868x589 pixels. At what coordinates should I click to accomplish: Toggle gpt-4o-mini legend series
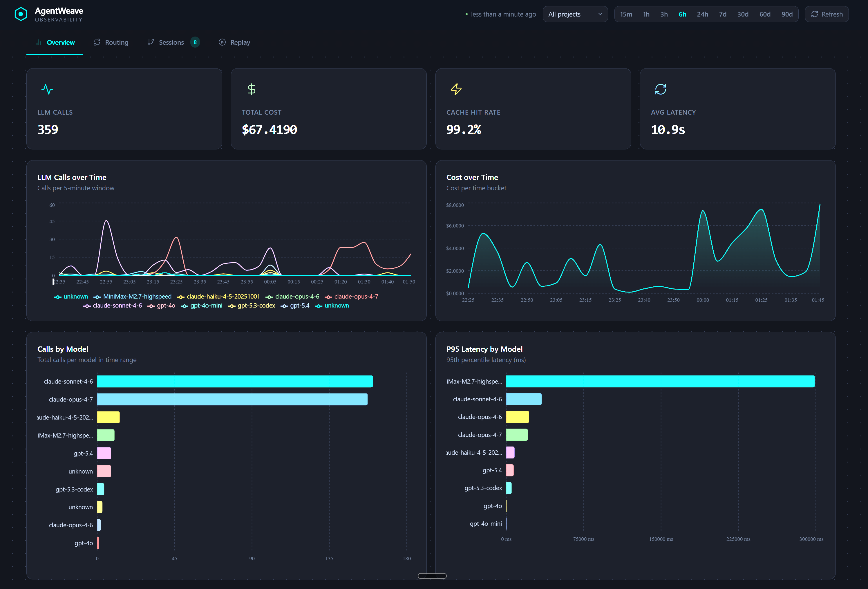tap(202, 306)
